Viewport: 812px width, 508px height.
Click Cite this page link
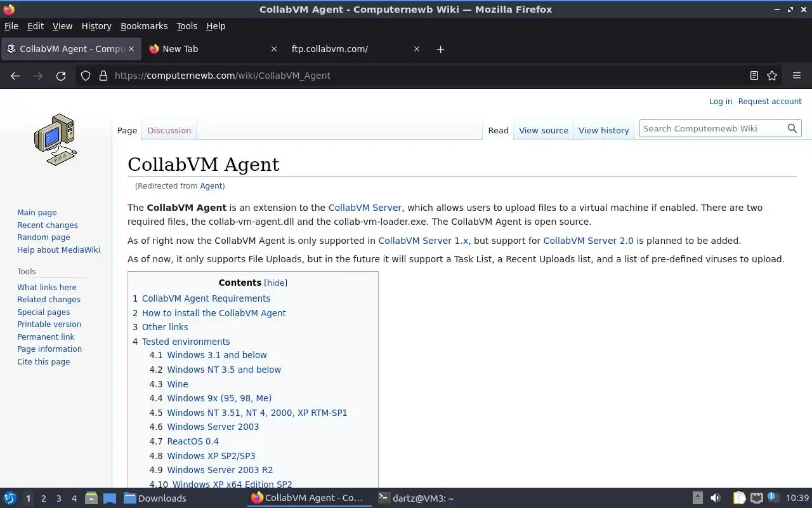tap(44, 361)
